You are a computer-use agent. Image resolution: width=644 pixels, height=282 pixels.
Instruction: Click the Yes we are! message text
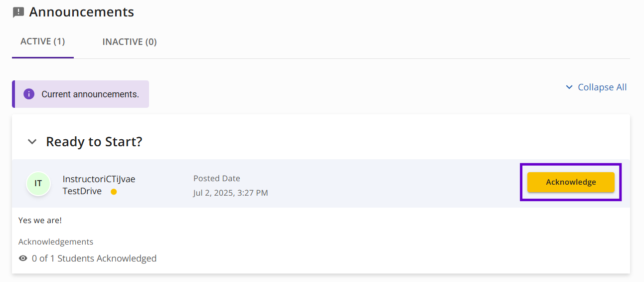tap(40, 220)
